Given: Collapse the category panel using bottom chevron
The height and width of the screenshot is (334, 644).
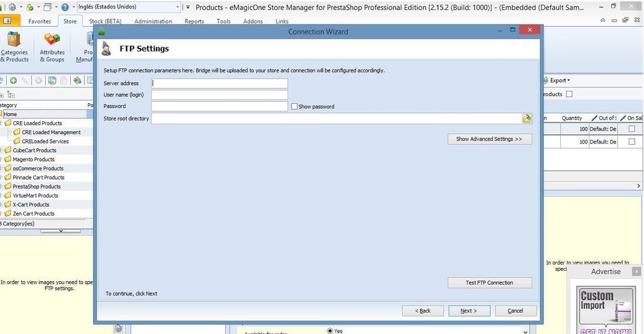Looking at the screenshot, I should (x=60, y=231).
